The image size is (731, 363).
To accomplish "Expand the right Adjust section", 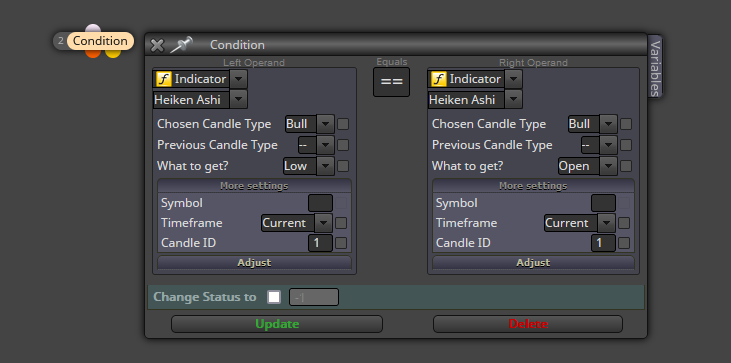I will 533,262.
